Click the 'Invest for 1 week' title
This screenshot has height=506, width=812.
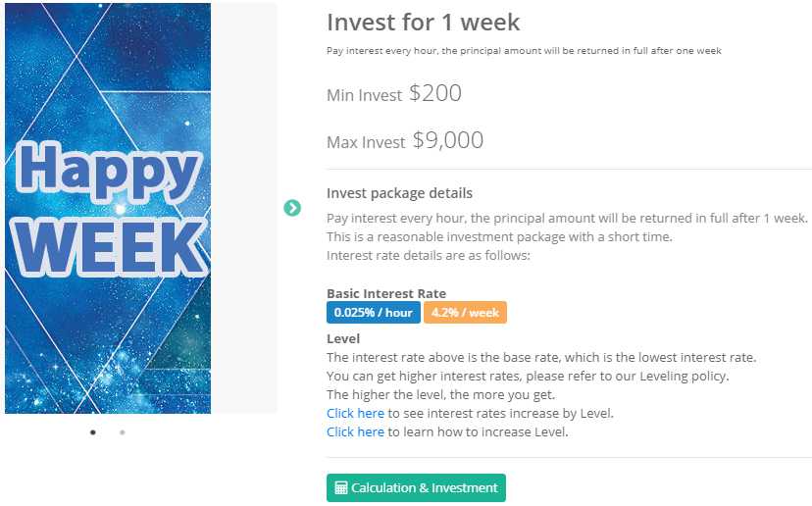coord(423,22)
